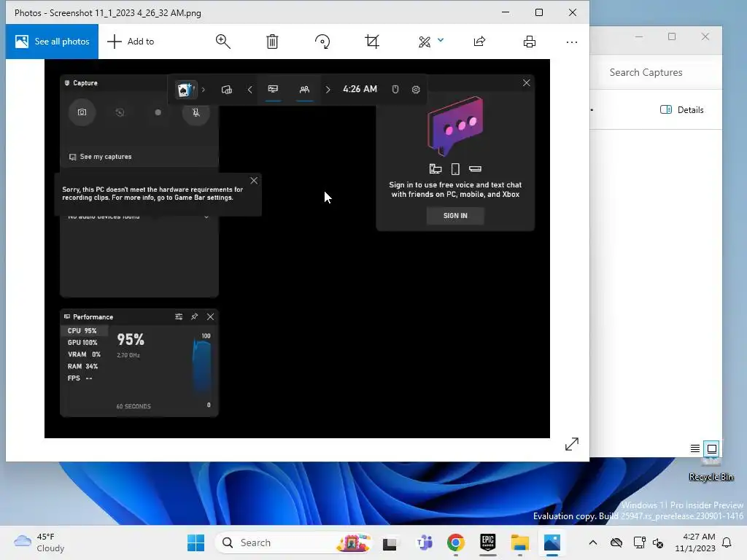747x560 pixels.
Task: Open Epic Games Launcher from the taskbar
Action: point(488,542)
